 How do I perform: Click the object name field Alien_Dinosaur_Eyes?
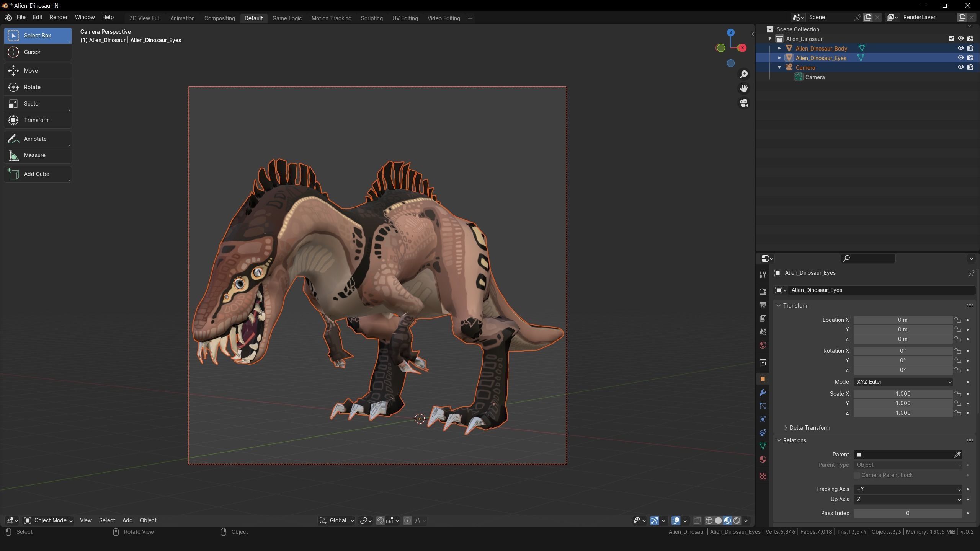(x=882, y=290)
